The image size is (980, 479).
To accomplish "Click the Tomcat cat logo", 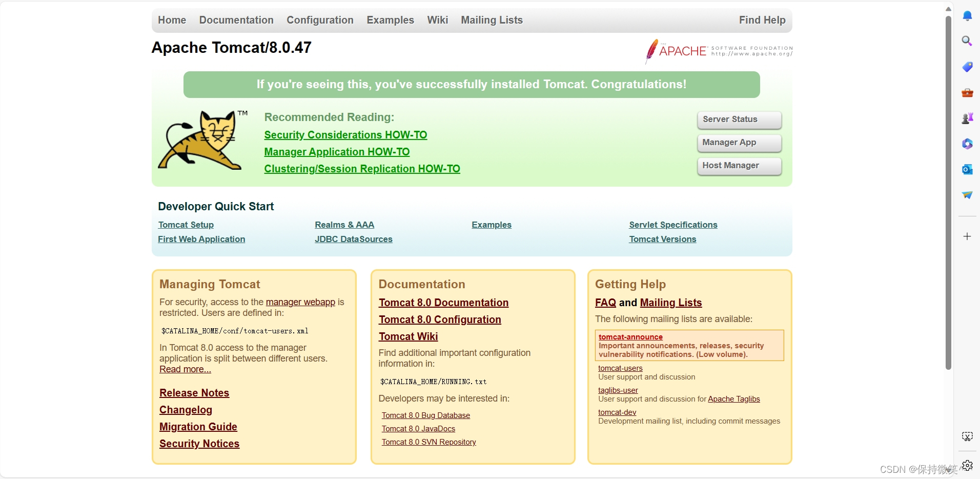I will (203, 140).
